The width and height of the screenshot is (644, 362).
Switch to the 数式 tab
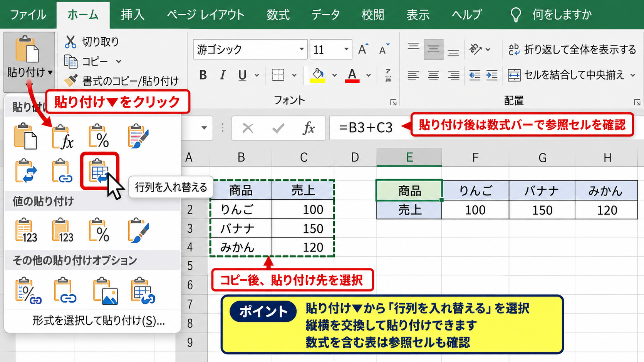point(278,15)
